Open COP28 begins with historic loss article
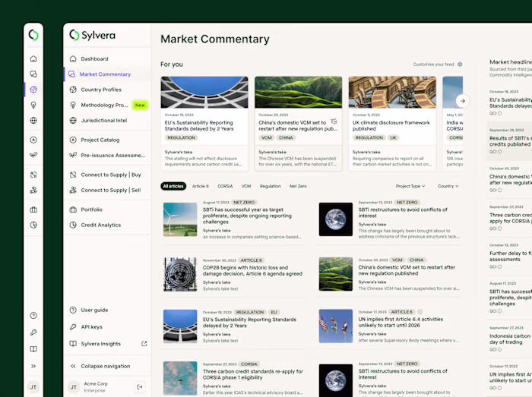Screen dimensions: 532x397 point(233,274)
